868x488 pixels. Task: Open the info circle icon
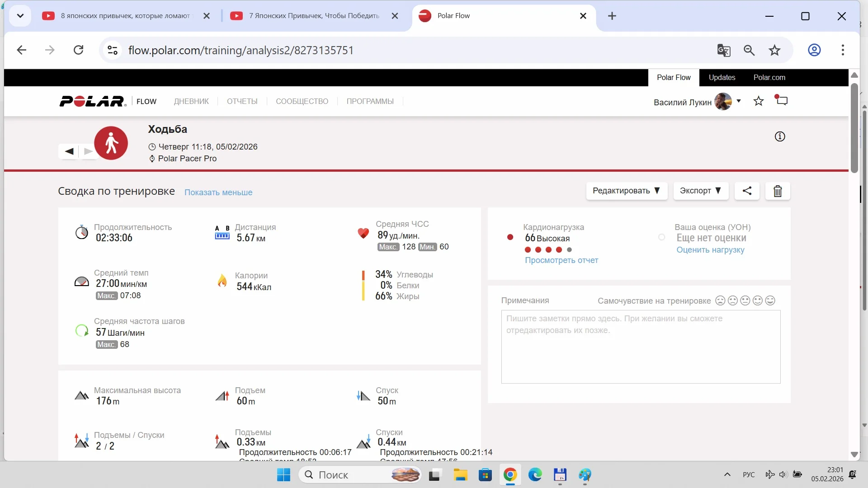pyautogui.click(x=780, y=136)
